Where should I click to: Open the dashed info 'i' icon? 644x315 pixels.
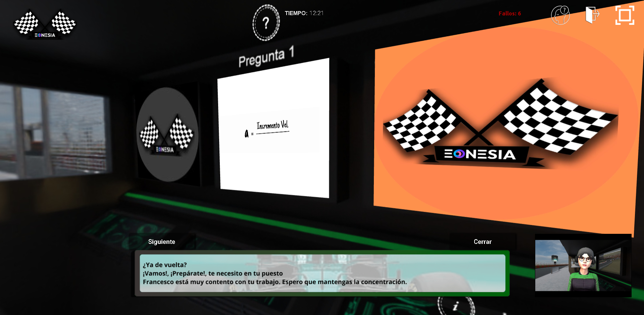tap(456, 306)
